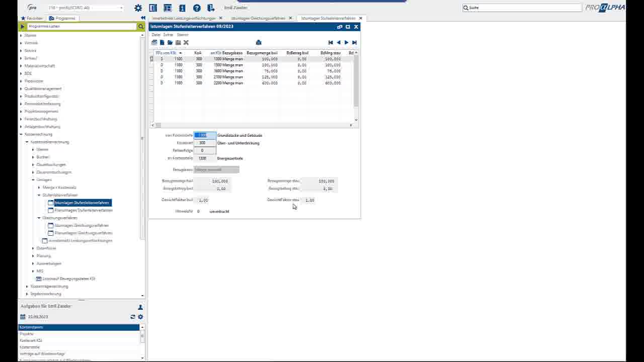Click the an Kostenstelle field 1300
644x362 pixels.
[205, 158]
